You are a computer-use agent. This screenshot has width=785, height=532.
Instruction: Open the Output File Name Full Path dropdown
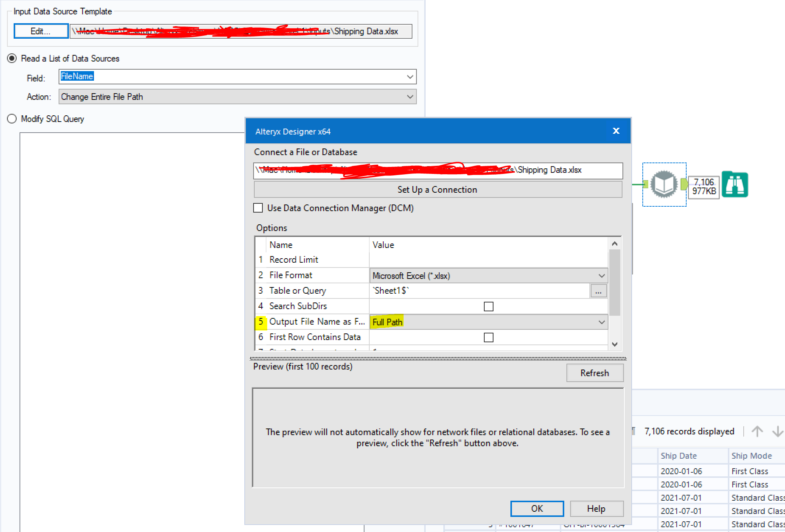[x=602, y=322]
